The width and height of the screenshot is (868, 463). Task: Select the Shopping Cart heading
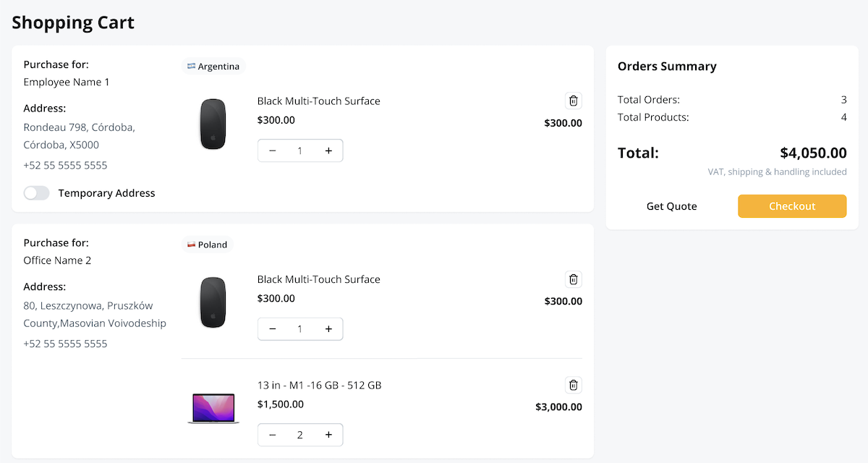[72, 22]
